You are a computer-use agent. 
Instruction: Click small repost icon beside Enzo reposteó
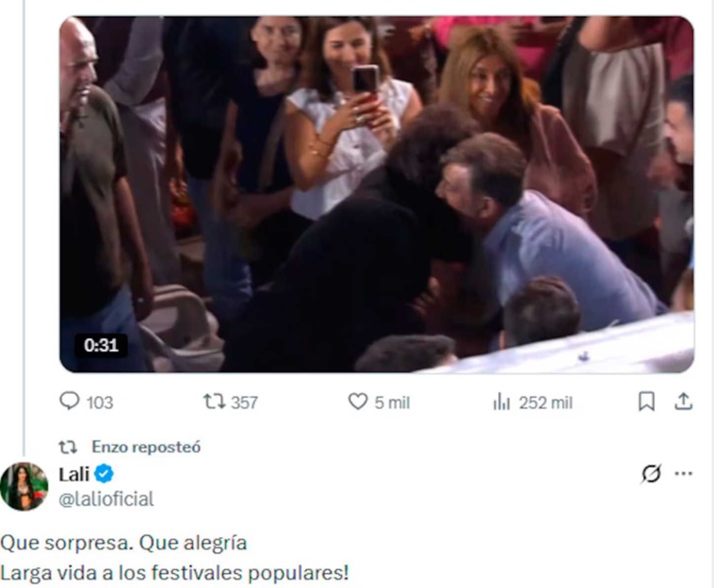(x=68, y=447)
